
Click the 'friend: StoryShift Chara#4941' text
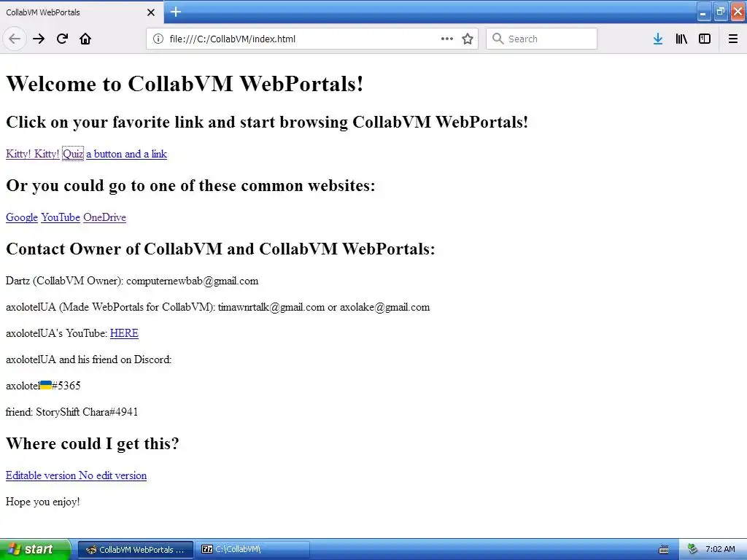71,412
